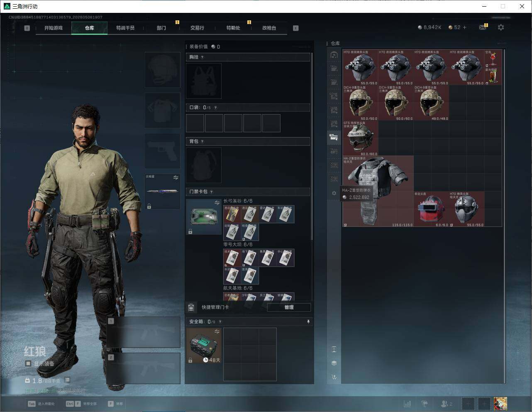
Task: Select the gold keycard under 长弓溪谷
Action: click(232, 214)
